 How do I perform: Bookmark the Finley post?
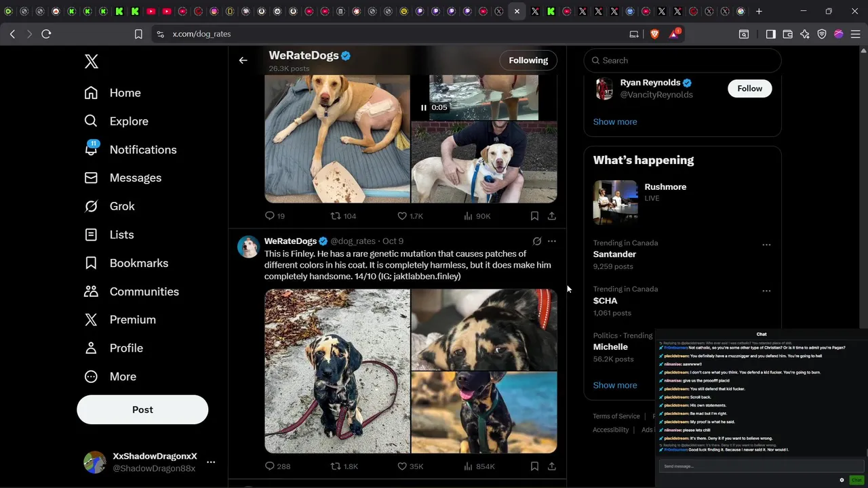[534, 466]
